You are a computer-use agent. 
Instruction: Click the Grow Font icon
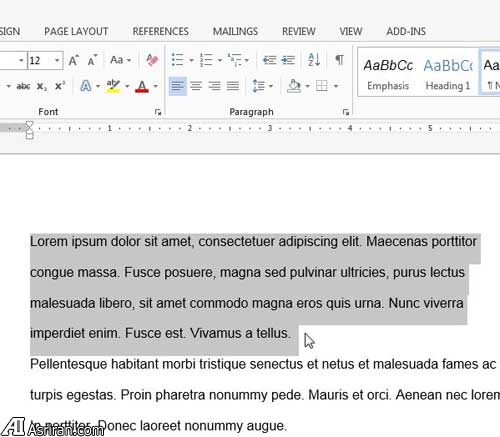(74, 60)
